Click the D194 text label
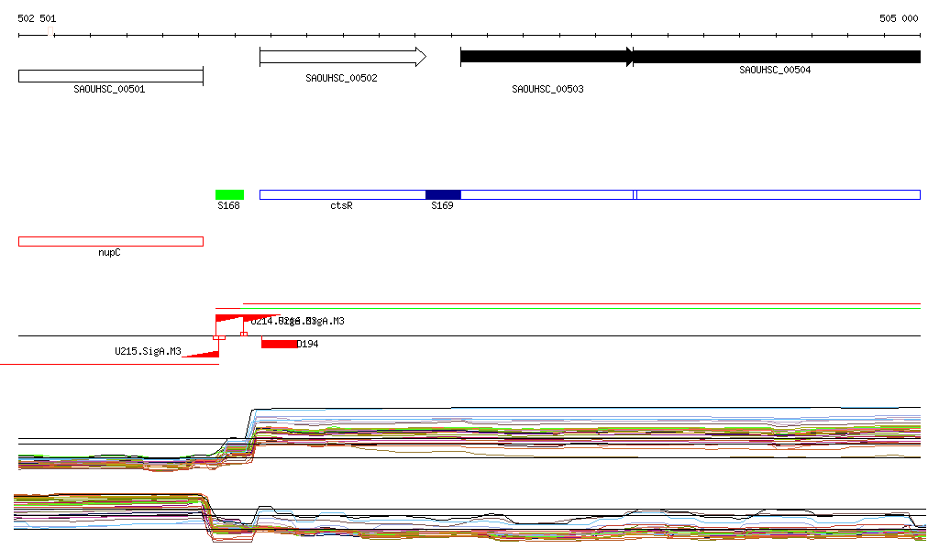 point(308,345)
